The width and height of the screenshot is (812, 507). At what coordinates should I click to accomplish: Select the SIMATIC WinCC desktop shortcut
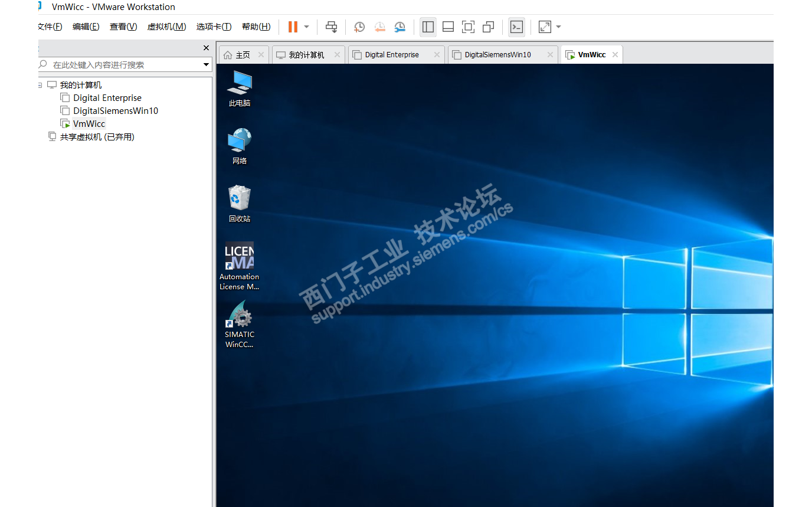(240, 324)
